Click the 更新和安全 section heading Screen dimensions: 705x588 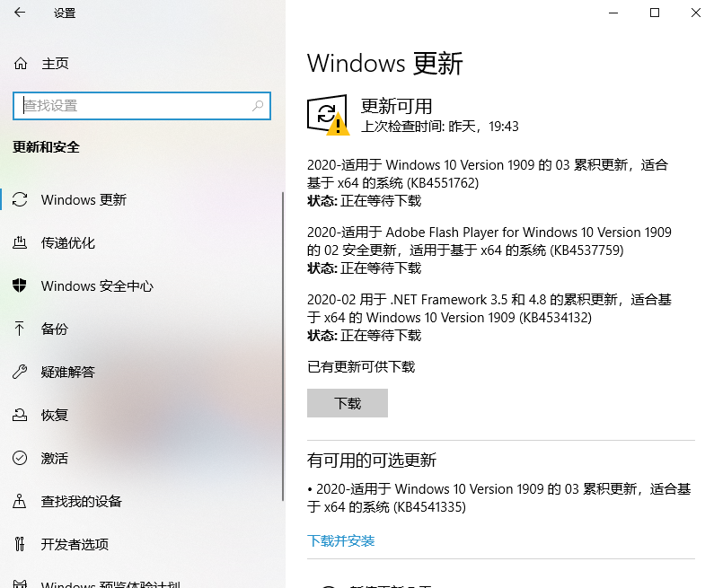tap(46, 147)
